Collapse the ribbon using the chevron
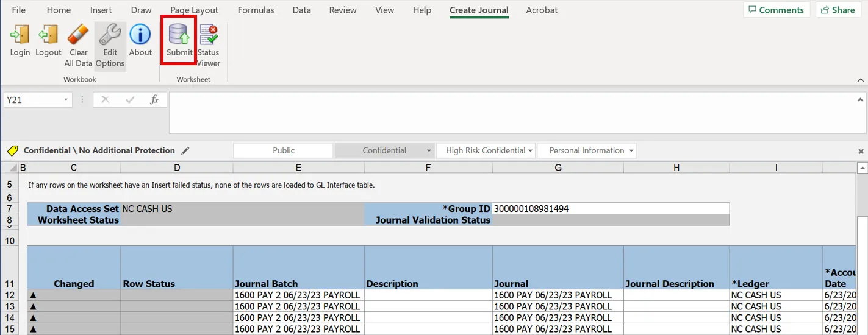 coord(861,80)
